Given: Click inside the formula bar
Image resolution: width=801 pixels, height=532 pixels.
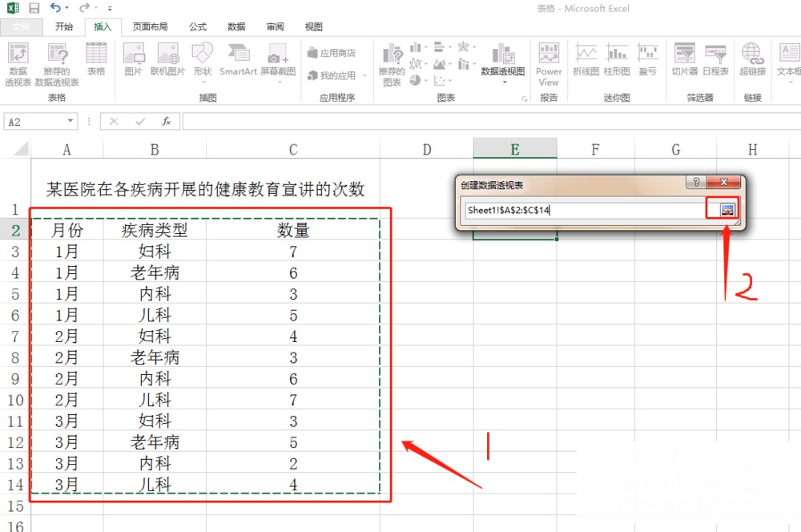Looking at the screenshot, I should click(492, 121).
